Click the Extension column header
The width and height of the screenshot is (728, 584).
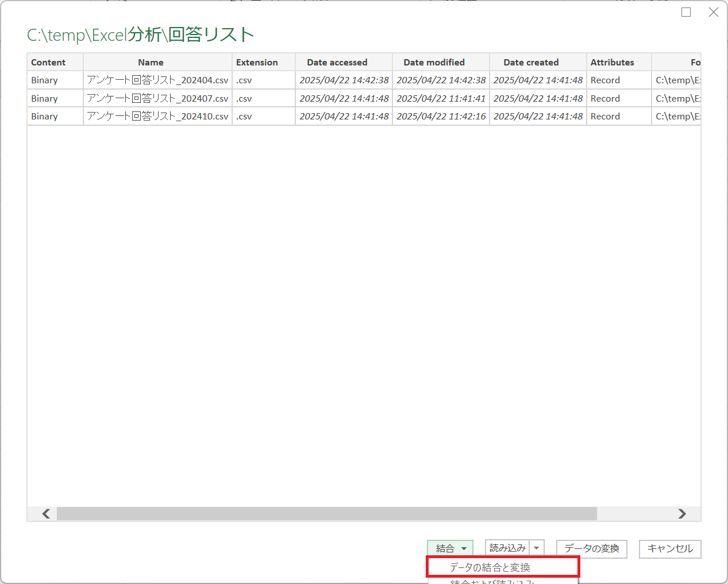257,62
